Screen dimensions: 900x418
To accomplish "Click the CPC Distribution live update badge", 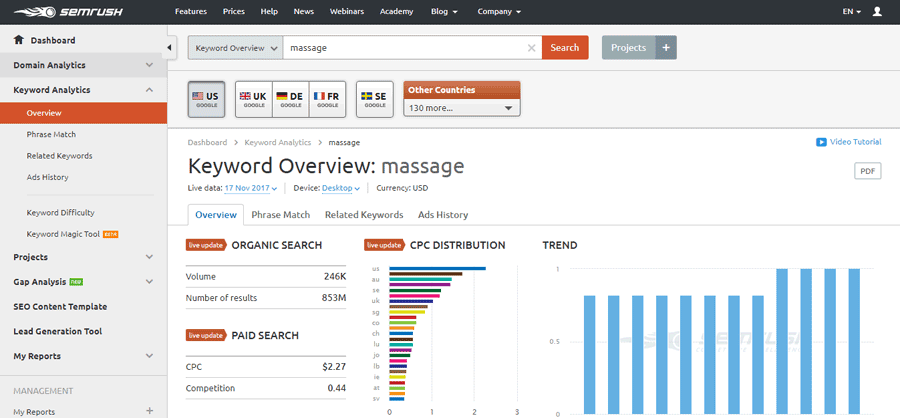I will 384,245.
